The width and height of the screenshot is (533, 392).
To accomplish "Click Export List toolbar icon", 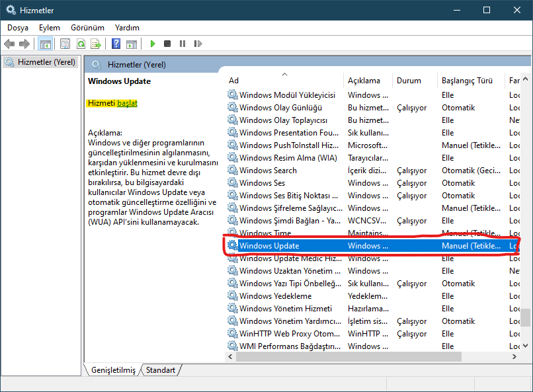I will tap(96, 44).
